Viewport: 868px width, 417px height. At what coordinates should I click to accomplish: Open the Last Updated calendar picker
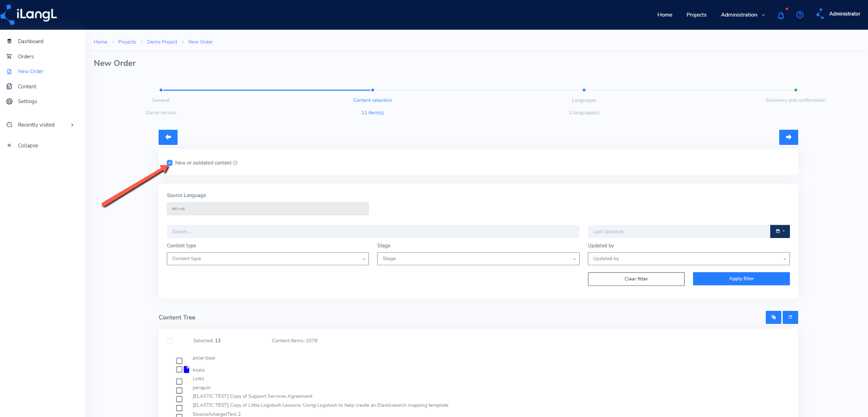(x=780, y=231)
